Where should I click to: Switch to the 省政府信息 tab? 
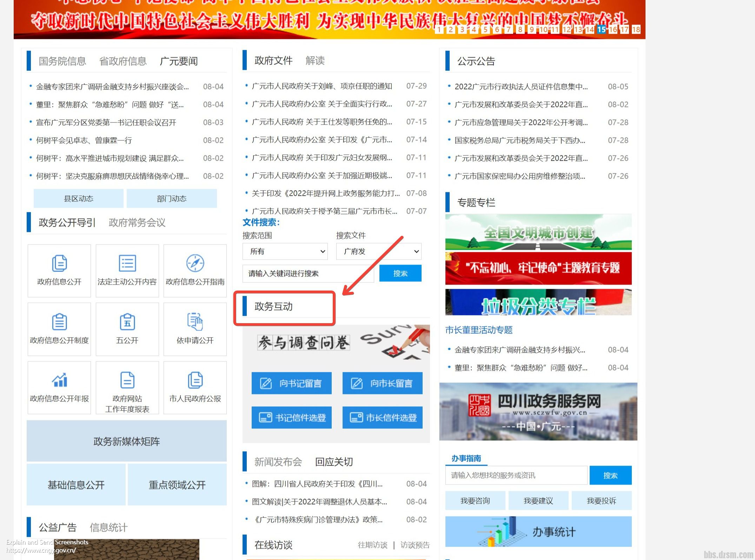[x=123, y=61]
